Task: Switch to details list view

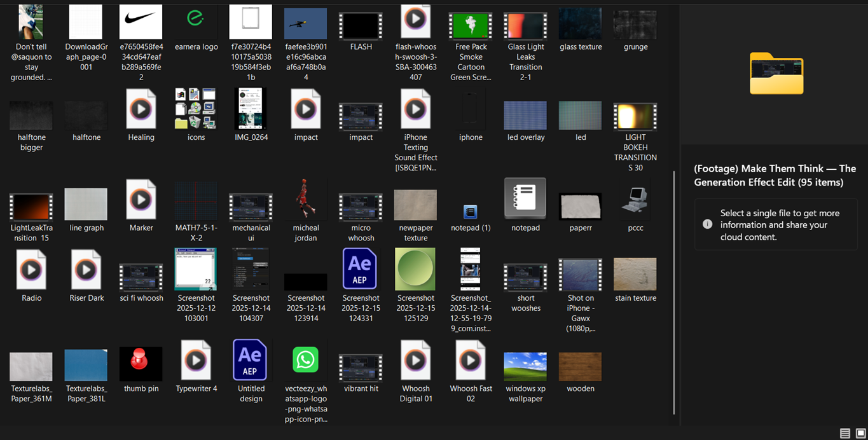Action: [844, 433]
